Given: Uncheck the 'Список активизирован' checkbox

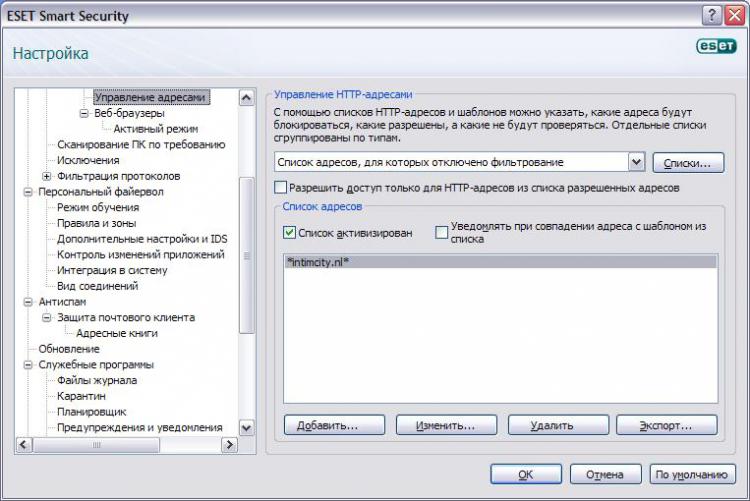Looking at the screenshot, I should (290, 232).
